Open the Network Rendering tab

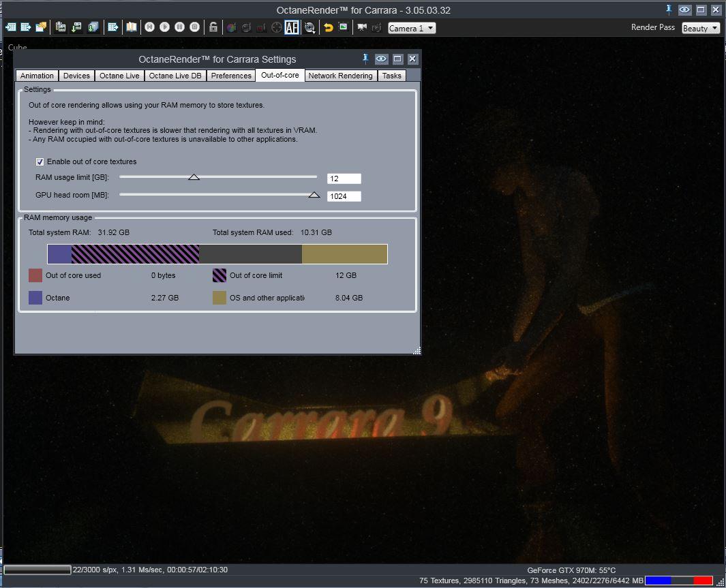coord(340,76)
